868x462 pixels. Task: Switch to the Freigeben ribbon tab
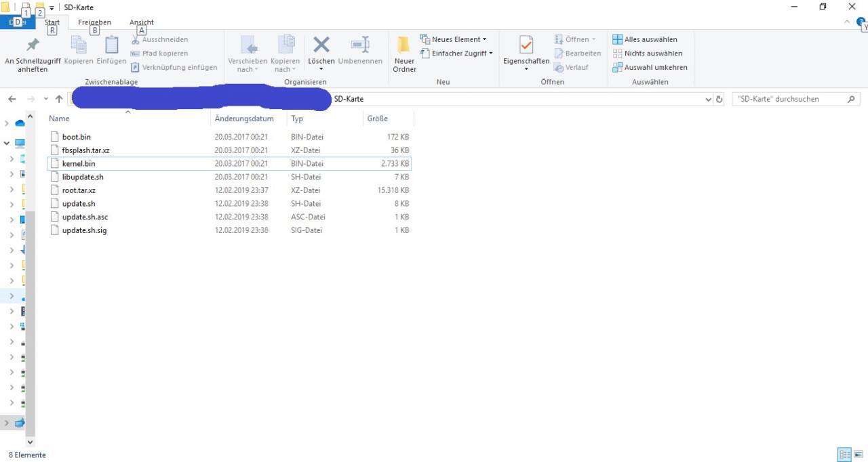[94, 22]
